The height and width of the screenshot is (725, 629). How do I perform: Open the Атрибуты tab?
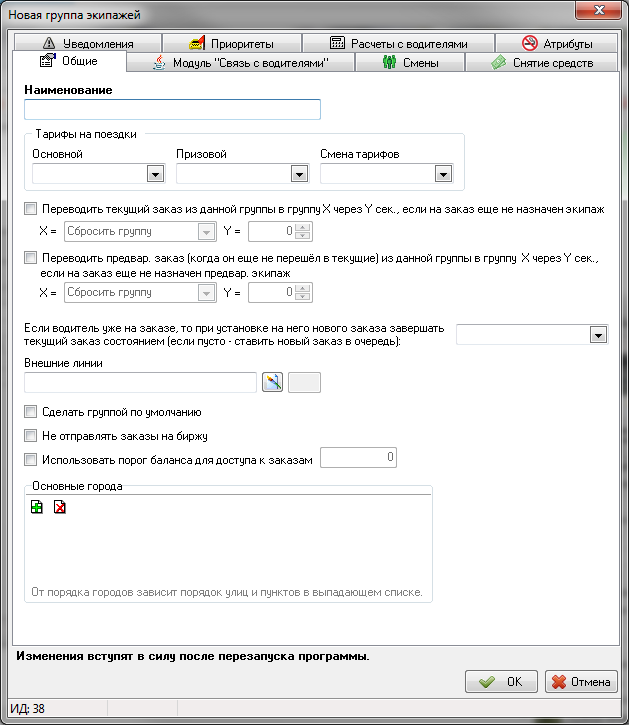click(557, 43)
